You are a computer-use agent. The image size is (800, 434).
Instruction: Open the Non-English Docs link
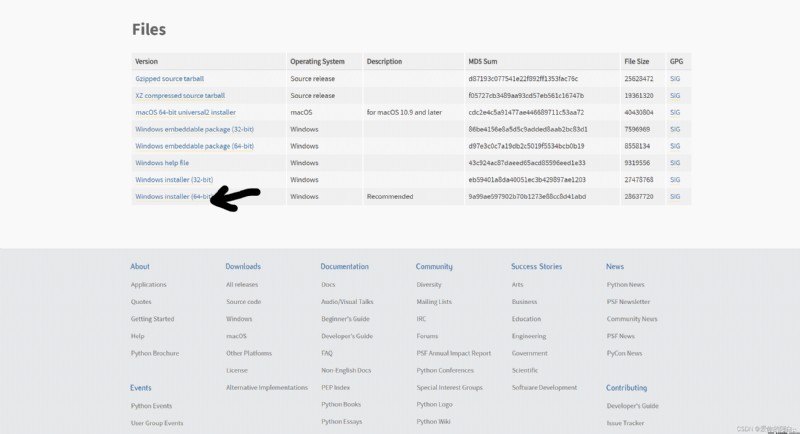tap(346, 370)
